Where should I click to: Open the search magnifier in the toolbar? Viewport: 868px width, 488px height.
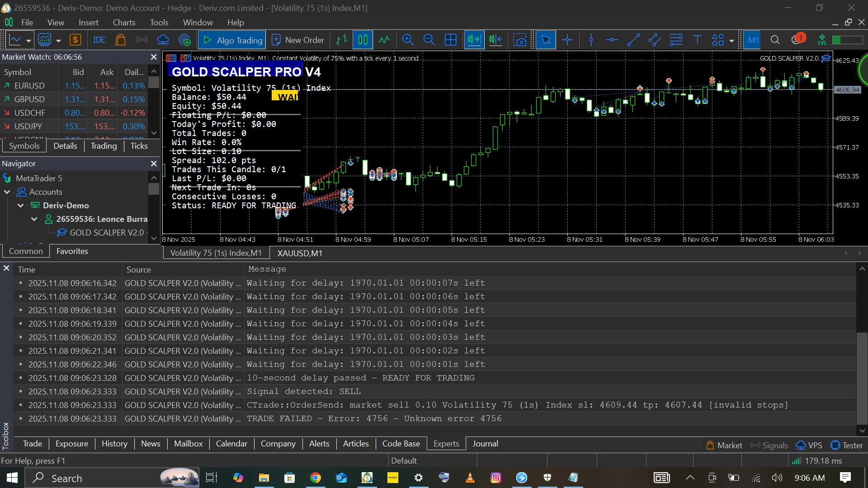click(775, 40)
